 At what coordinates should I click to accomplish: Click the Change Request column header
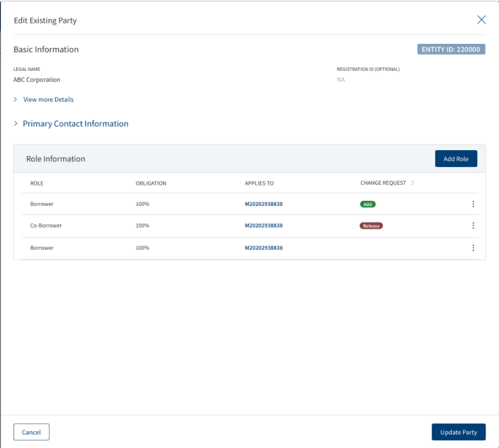[383, 183]
